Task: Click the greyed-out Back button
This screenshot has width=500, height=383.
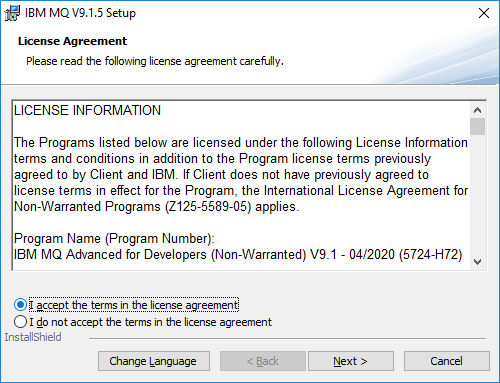Action: pyautogui.click(x=263, y=361)
